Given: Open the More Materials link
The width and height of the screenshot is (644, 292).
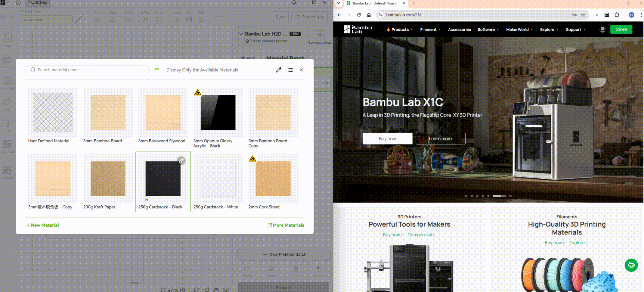Looking at the screenshot, I should pos(286,225).
